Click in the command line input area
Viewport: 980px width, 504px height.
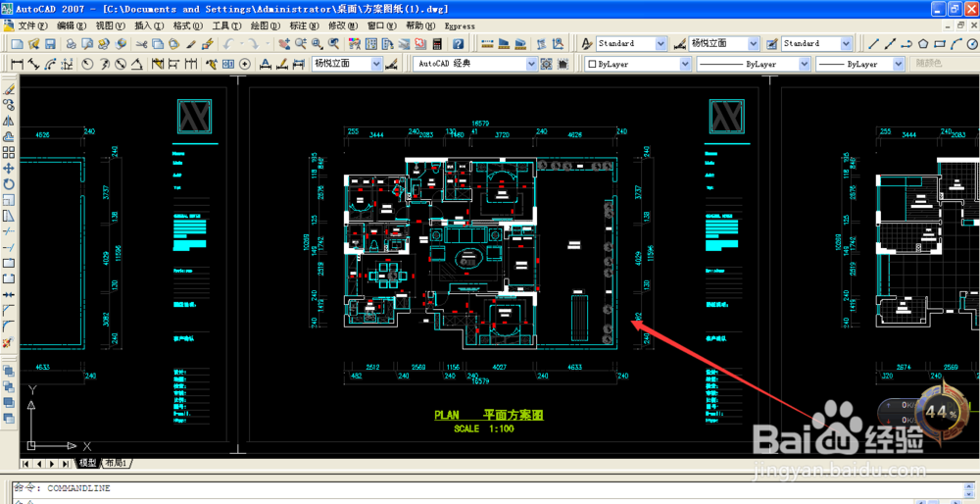click(463, 500)
